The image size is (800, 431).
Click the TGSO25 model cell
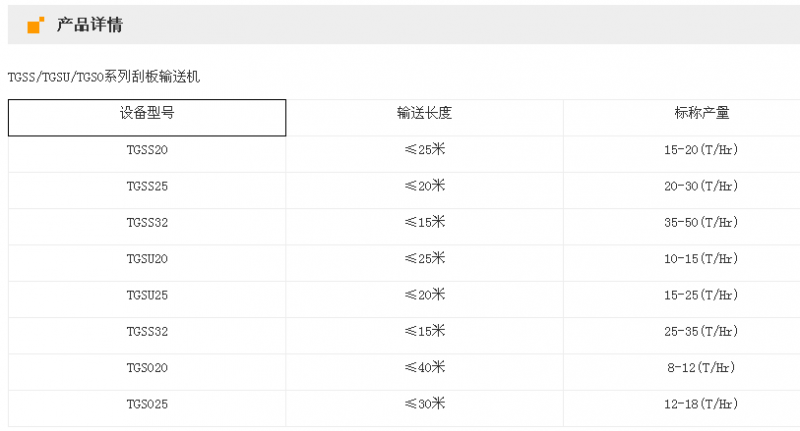[x=147, y=409]
